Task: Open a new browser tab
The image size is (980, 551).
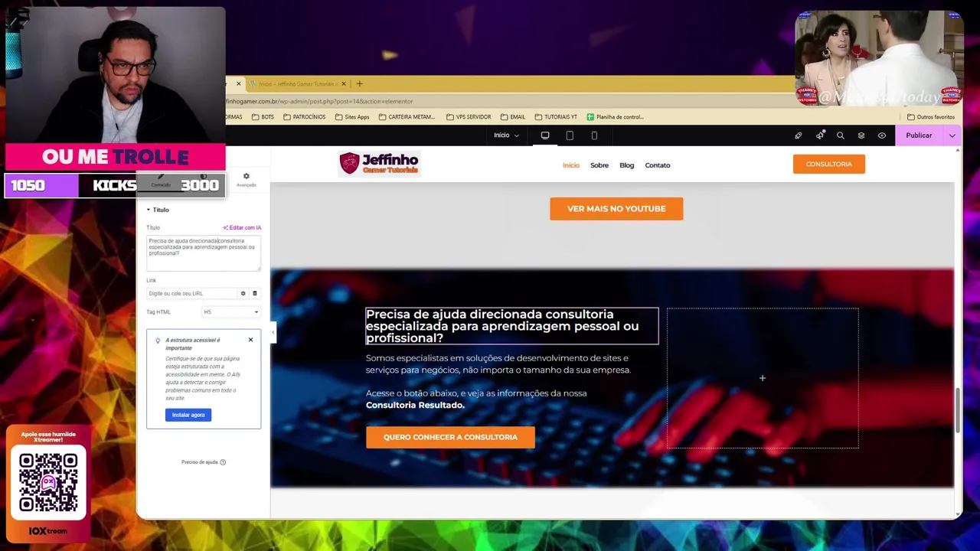Action: click(359, 83)
